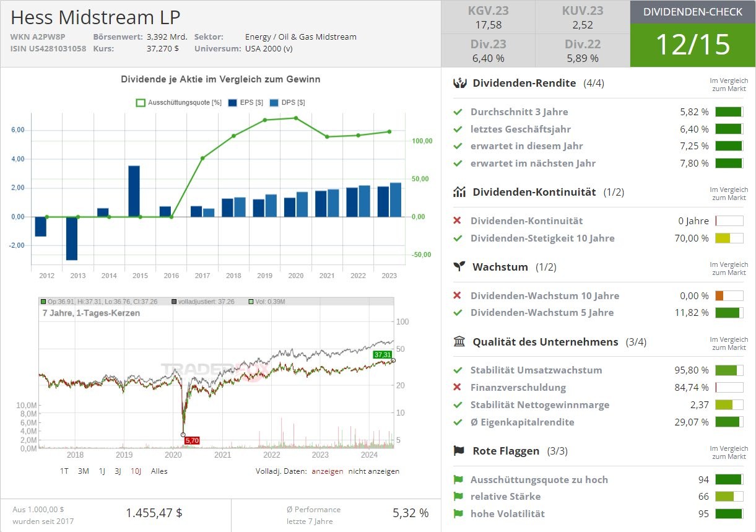Click the DIVIDENDEN-CHECK header
This screenshot has width=756, height=532.
point(693,12)
